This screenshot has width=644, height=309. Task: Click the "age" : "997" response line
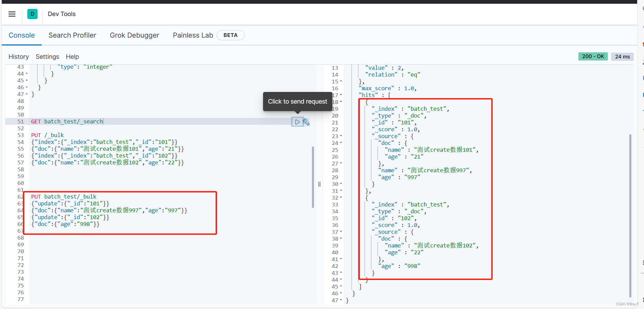(399, 177)
